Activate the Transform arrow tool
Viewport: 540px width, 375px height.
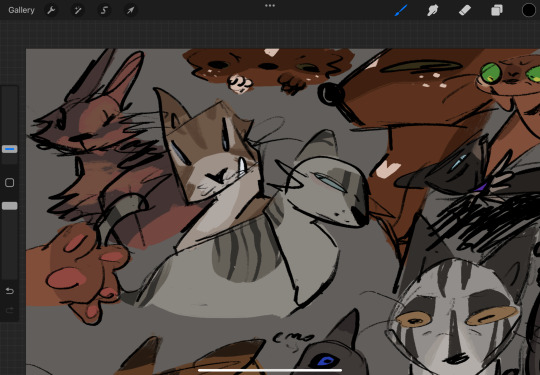click(x=130, y=10)
